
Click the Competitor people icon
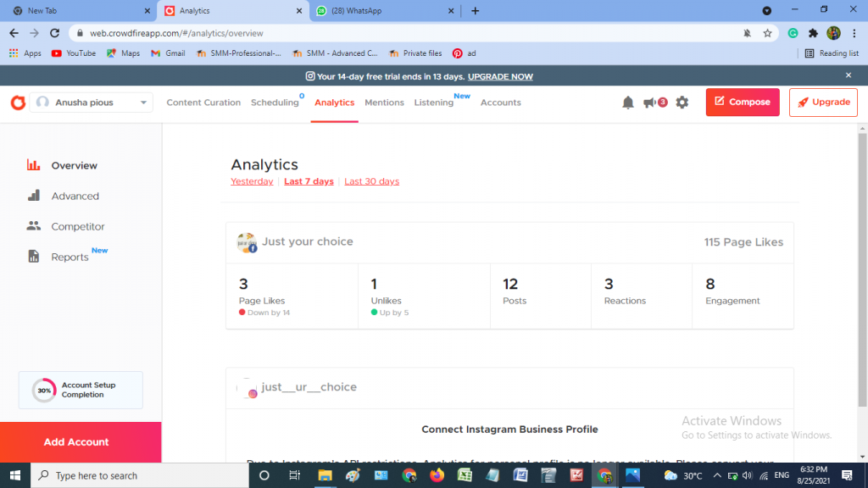tap(34, 225)
